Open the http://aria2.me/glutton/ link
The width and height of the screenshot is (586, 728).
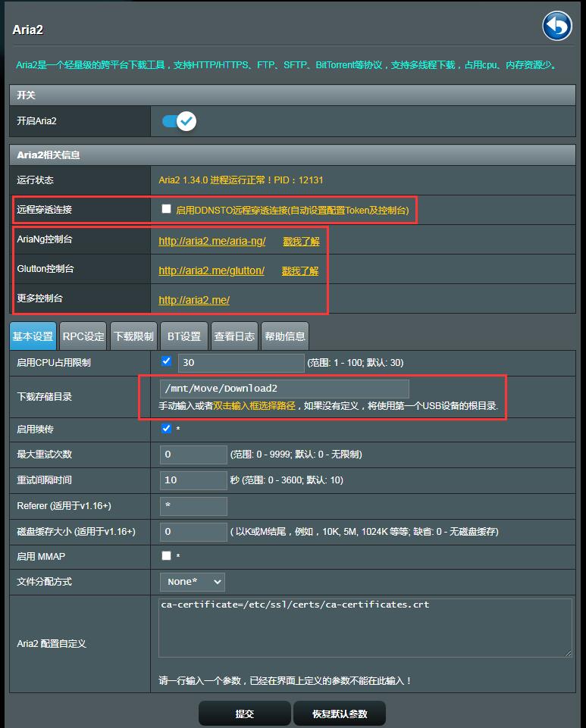click(212, 270)
